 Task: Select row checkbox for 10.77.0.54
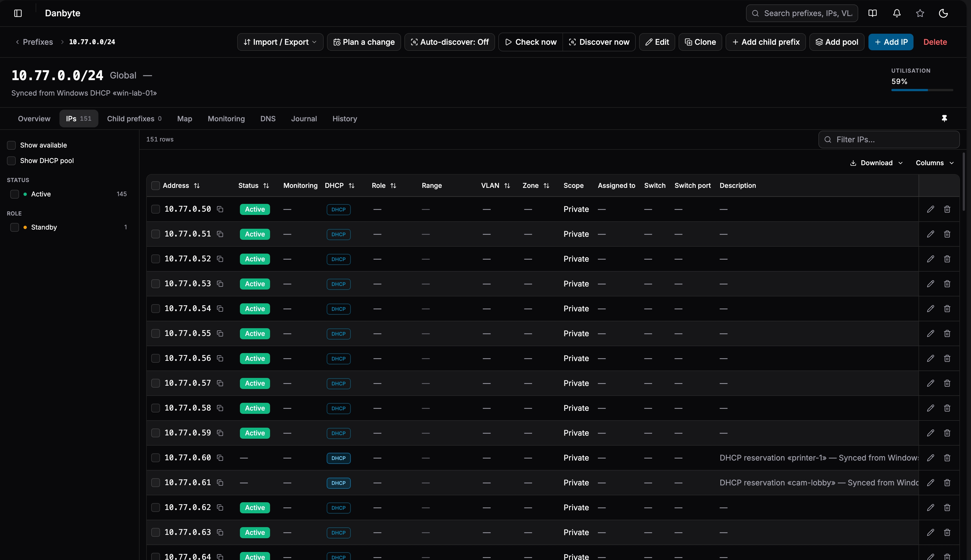click(x=155, y=309)
